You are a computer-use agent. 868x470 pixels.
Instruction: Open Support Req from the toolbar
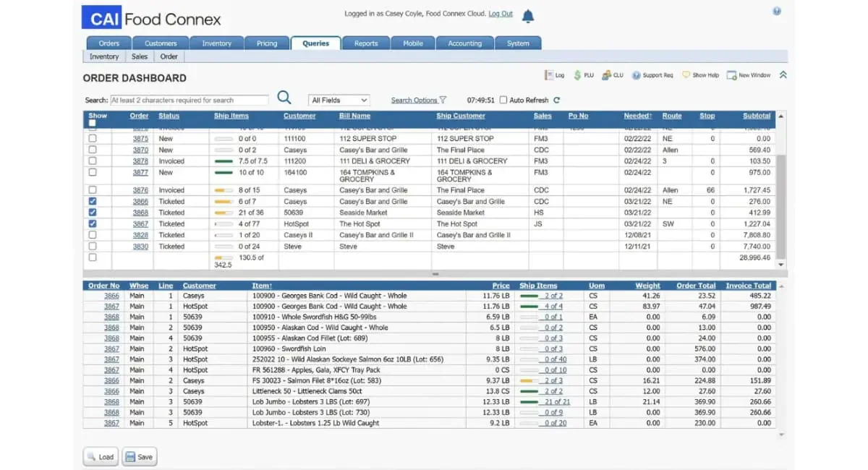(x=652, y=75)
